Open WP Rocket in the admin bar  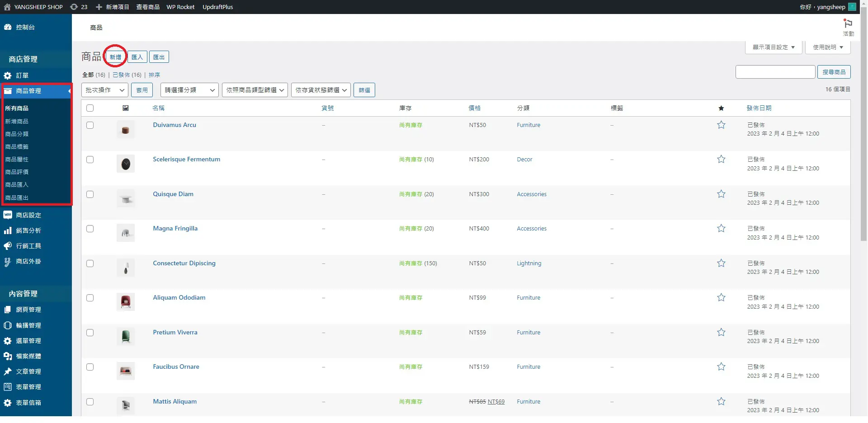[180, 7]
